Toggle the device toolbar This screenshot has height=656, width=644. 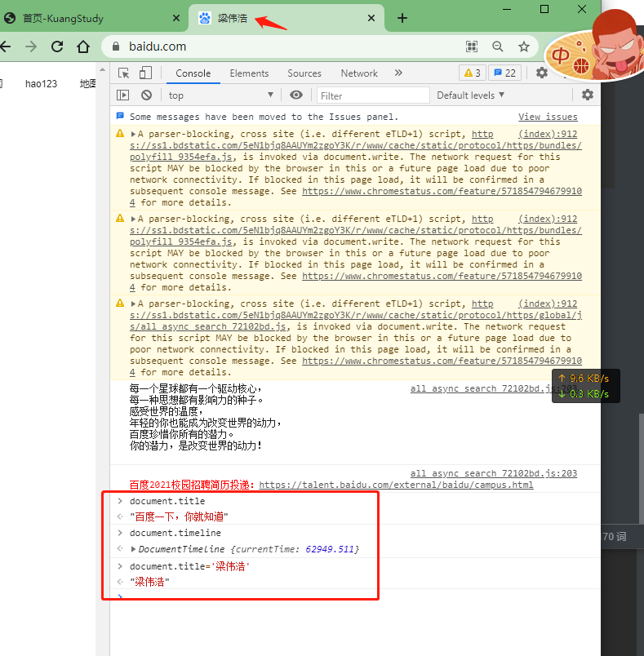coord(145,73)
